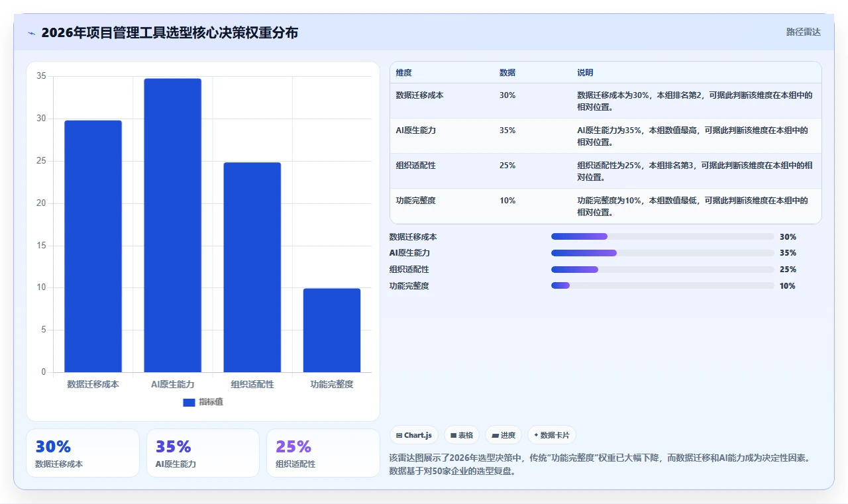Click the 数据迁移成本 x-axis label
This screenshot has width=848, height=504.
93,384
